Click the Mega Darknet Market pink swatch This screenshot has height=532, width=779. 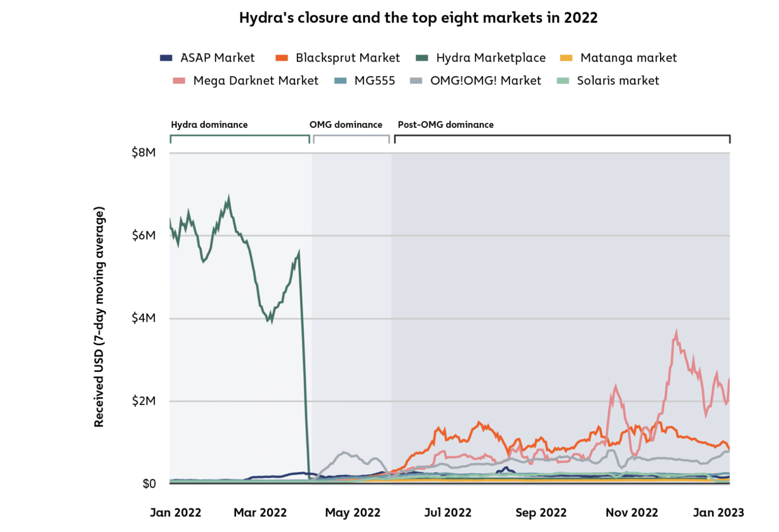click(179, 81)
